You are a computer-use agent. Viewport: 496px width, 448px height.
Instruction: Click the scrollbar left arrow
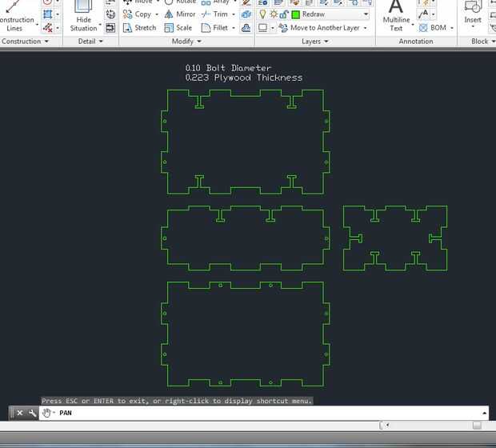[x=386, y=426]
